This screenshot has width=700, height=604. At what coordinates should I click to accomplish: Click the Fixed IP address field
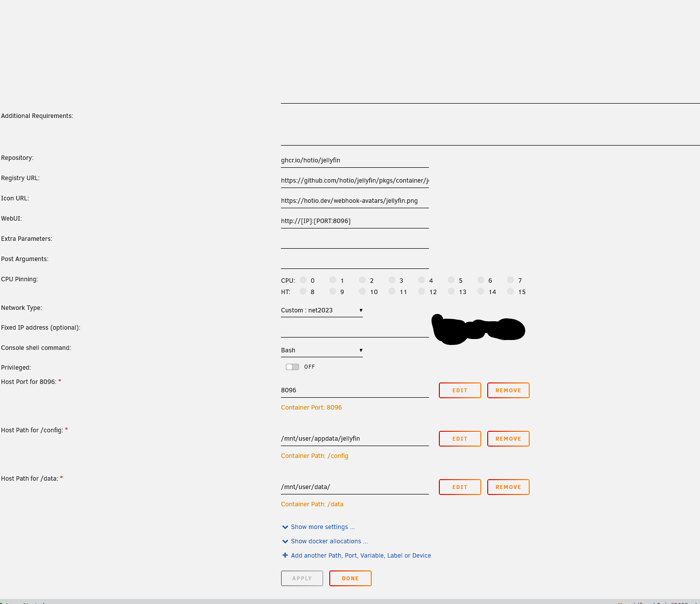pos(354,331)
